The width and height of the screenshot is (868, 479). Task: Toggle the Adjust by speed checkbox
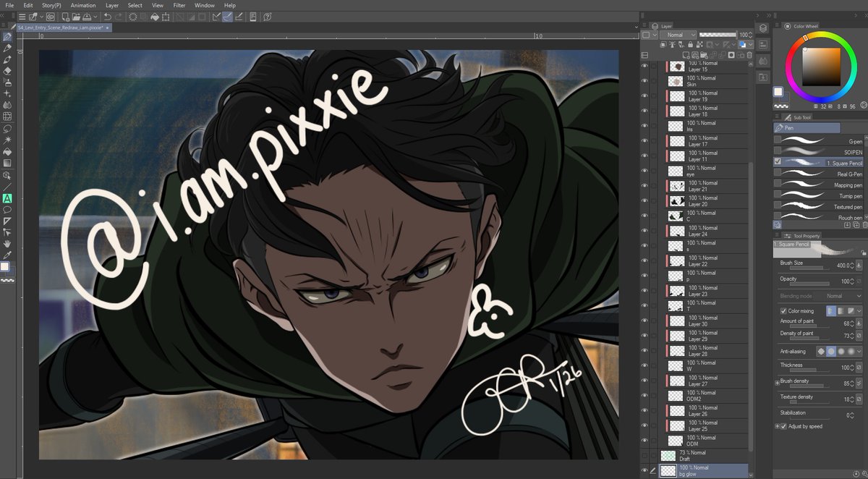tap(783, 426)
